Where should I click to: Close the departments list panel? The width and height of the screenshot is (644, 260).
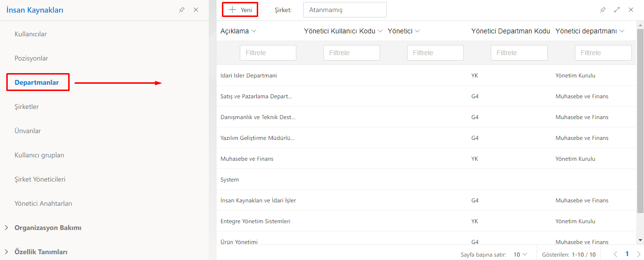(x=631, y=10)
